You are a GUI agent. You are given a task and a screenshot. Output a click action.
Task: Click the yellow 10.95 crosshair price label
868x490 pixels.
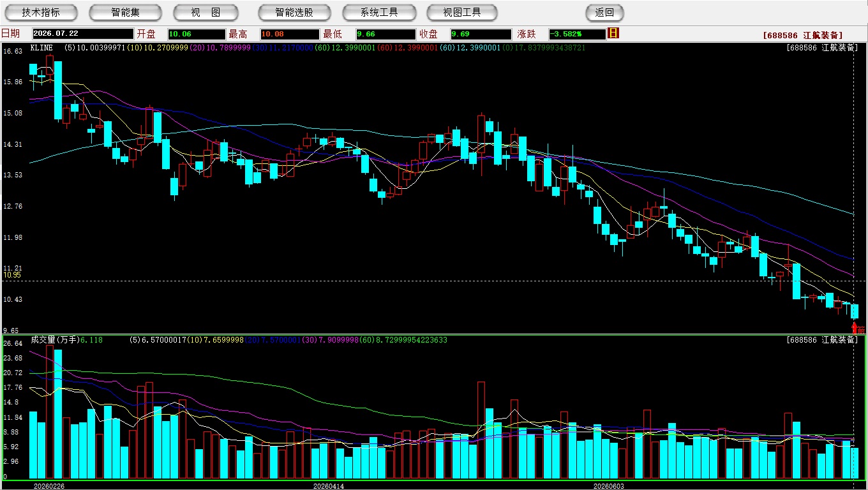click(x=13, y=275)
